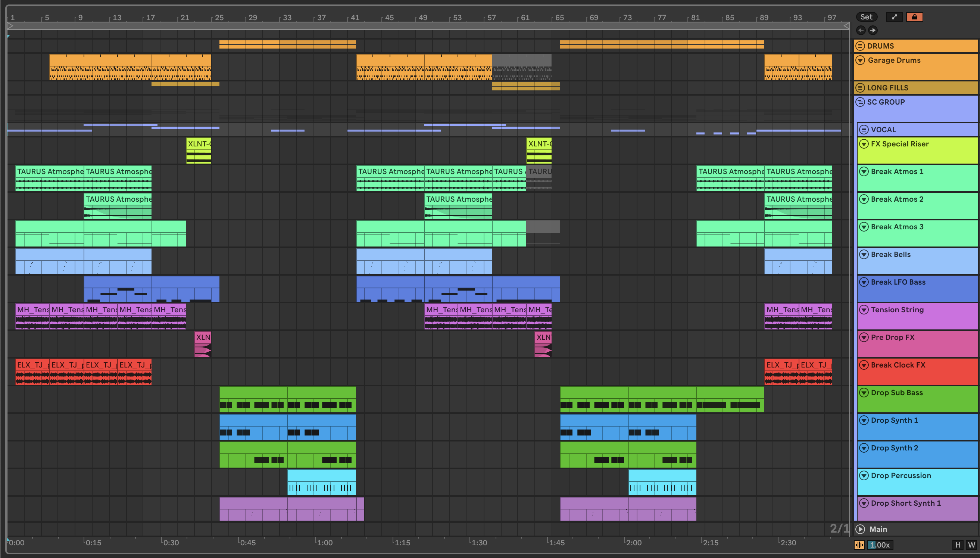Click the W optimize width button
The image size is (980, 558).
click(971, 545)
